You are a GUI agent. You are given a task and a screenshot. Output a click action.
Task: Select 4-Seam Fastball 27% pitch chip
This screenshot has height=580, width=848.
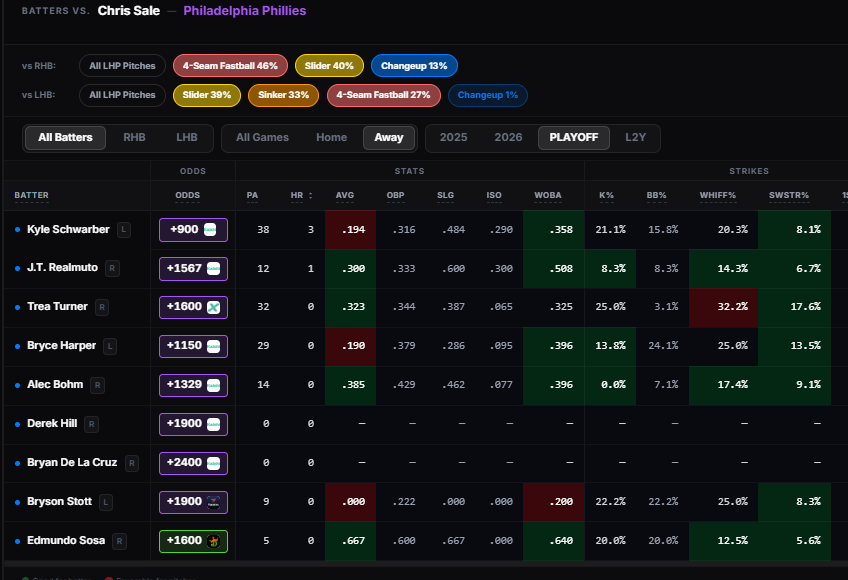click(x=383, y=95)
